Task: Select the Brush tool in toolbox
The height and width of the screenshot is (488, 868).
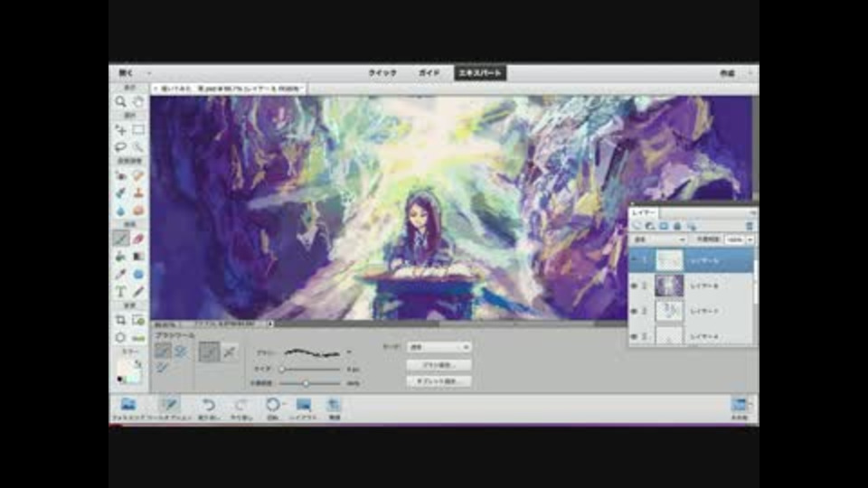Action: click(x=120, y=239)
